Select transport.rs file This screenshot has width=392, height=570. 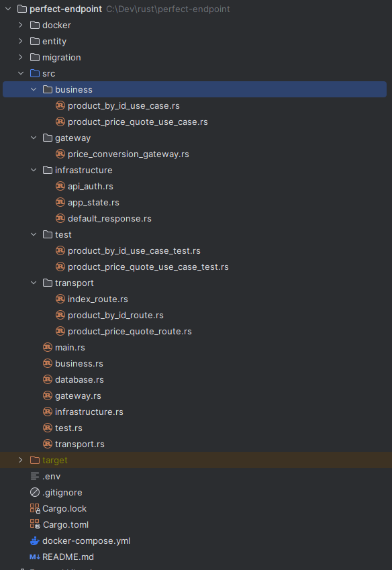[80, 444]
